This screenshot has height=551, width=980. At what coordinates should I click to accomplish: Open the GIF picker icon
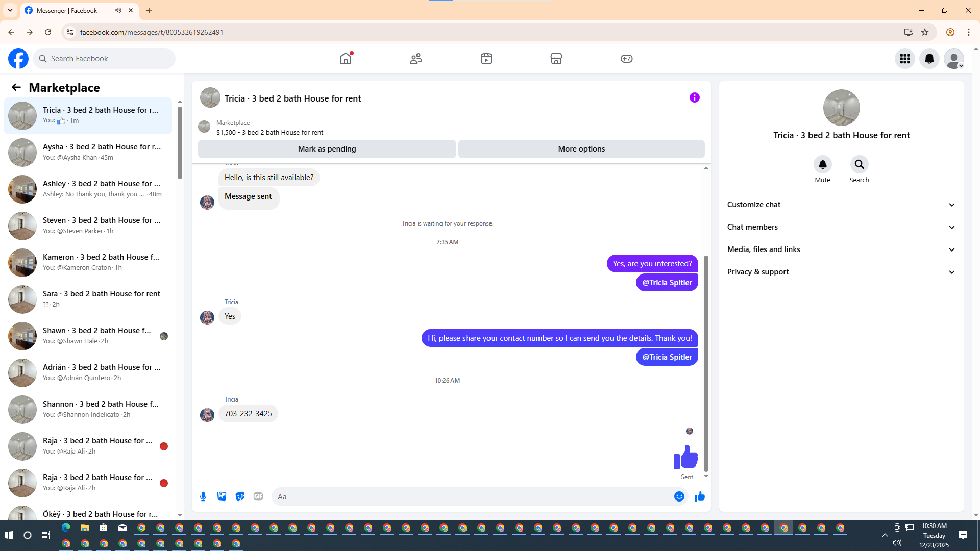[258, 496]
